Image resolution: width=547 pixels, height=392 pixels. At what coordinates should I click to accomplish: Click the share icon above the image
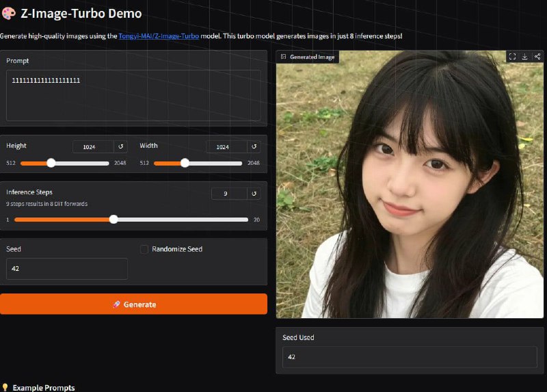pyautogui.click(x=537, y=57)
